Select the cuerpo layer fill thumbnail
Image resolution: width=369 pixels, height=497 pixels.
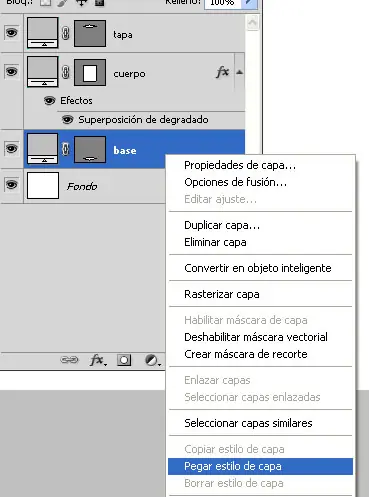coord(43,72)
